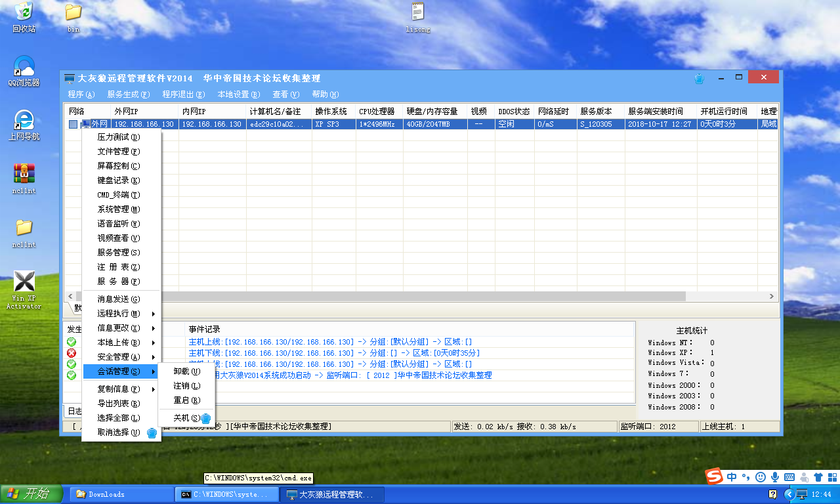Screen dimensions: 840x504
Task: Click the 上线主机: 1 status bar entry
Action: [740, 427]
